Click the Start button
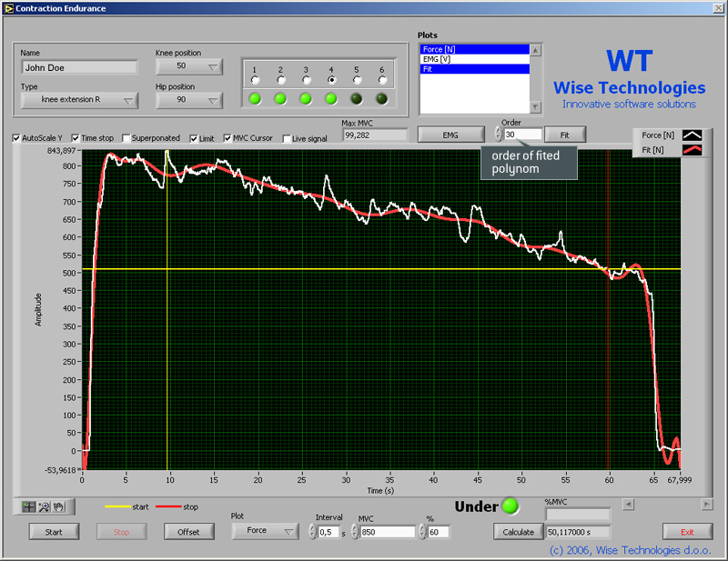The width and height of the screenshot is (728, 561). 54,532
